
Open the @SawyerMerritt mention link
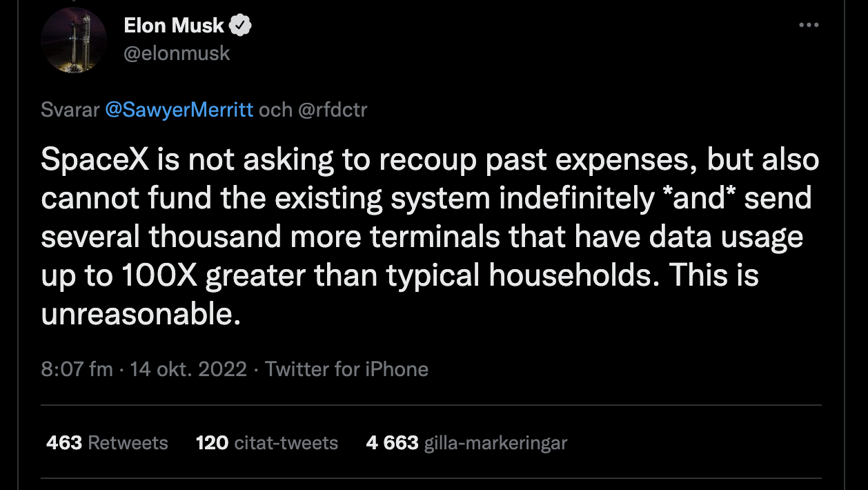coord(179,110)
